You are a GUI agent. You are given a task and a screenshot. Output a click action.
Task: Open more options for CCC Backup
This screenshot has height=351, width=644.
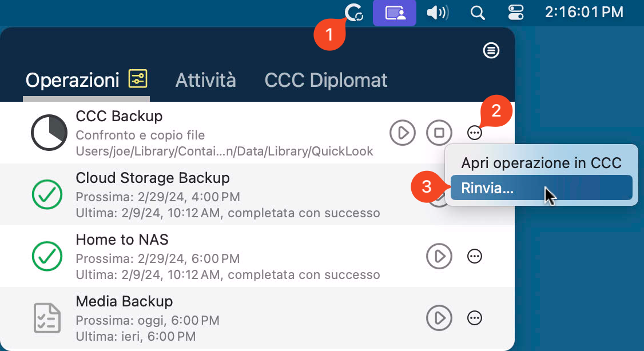(x=474, y=133)
